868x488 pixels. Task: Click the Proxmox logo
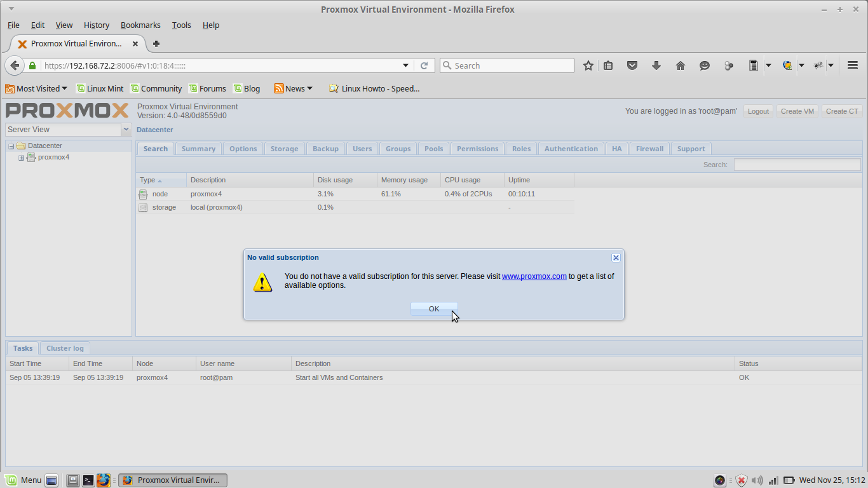(x=67, y=111)
